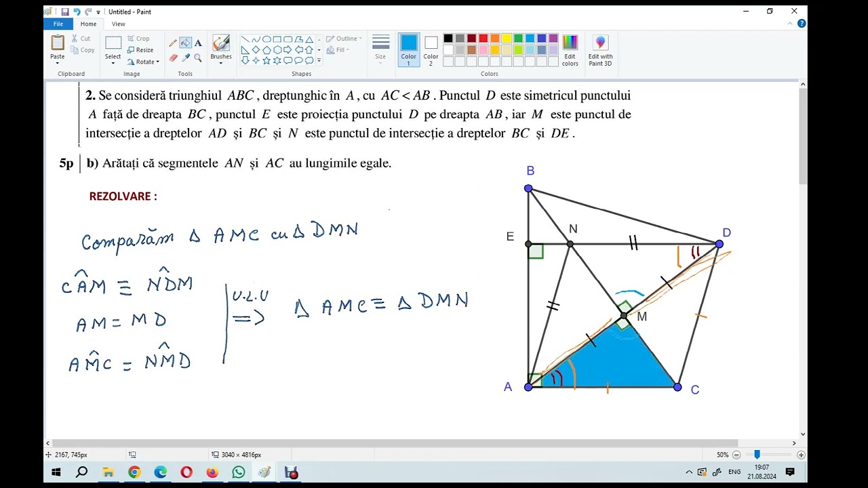Image resolution: width=868 pixels, height=488 pixels.
Task: Click the Save icon in the title bar
Action: click(x=64, y=12)
